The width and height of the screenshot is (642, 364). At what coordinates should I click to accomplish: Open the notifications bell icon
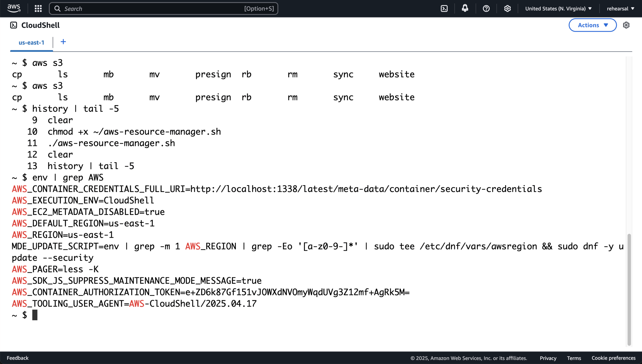465,9
